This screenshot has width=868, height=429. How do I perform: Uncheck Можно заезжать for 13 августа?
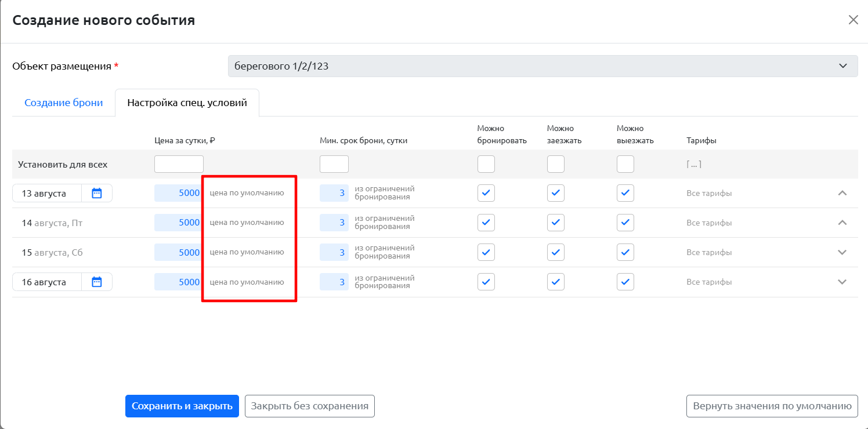(x=556, y=193)
